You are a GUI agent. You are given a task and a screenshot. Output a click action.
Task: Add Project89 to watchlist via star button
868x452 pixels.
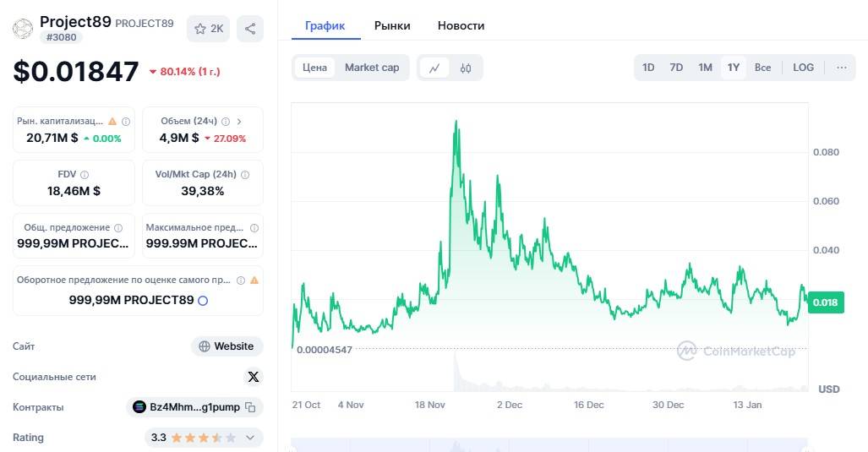pos(208,29)
